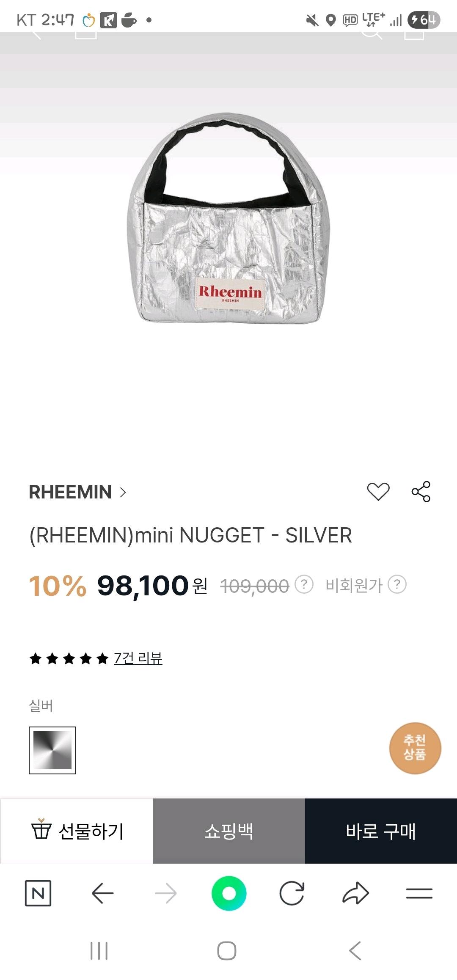Screen dimensions: 457x980
Task: Open the 7건 리뷰 reviews link
Action: [x=138, y=658]
